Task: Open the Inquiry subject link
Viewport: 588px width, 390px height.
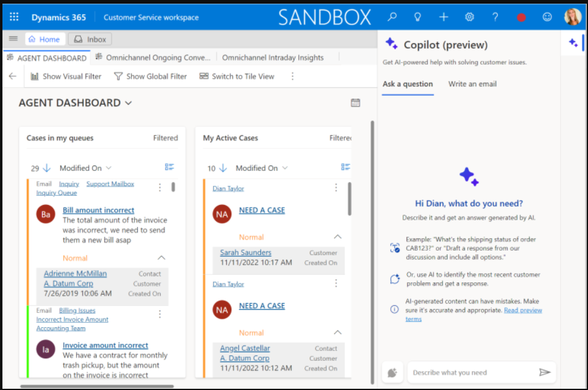Action: [69, 184]
